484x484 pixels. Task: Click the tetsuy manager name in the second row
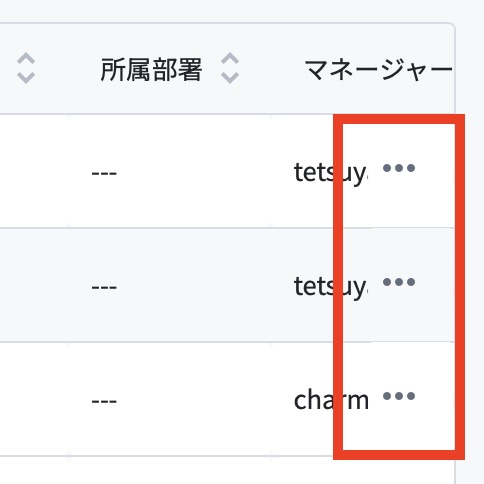pos(331,287)
